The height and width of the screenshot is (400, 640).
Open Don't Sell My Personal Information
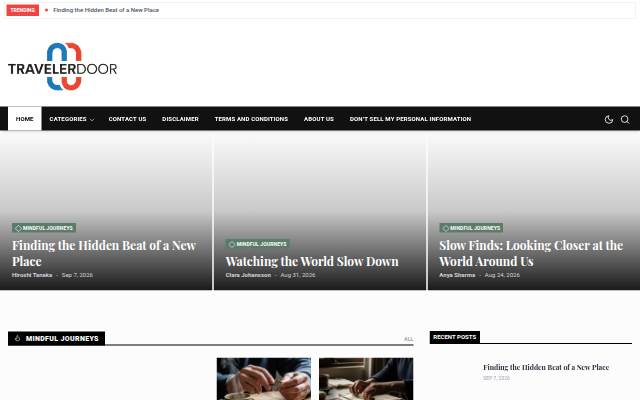[x=410, y=119]
